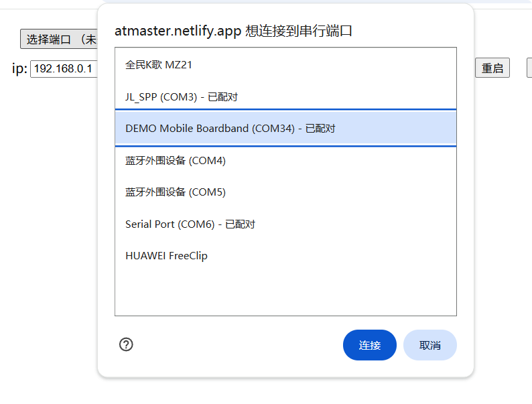Choose DEMO Mobile Boardband (COM34) port

(x=285, y=128)
